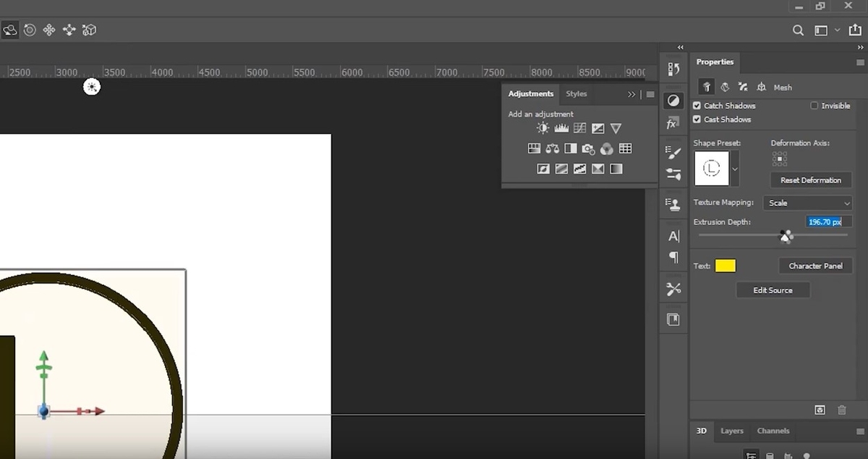Click icon dock collapse arrows above History

(x=680, y=47)
